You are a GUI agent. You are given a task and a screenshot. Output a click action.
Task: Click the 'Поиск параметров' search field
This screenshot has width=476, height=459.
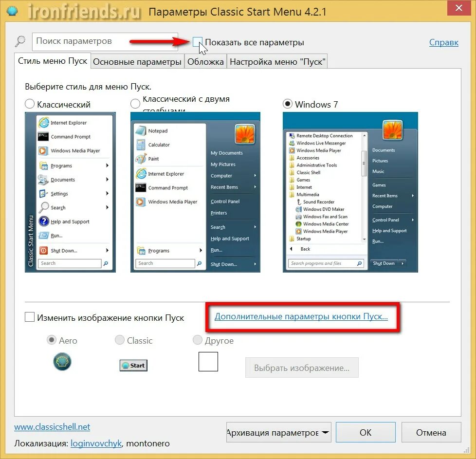point(105,41)
